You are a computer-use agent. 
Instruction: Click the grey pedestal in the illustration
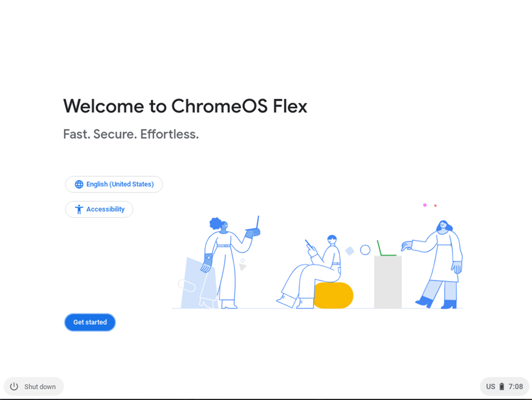[388, 282]
